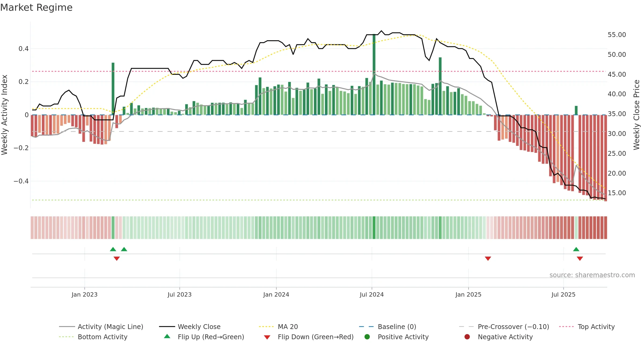Image resolution: width=644 pixels, height=362 pixels.
Task: Click the Jul 2025 axis label
Action: [563, 294]
